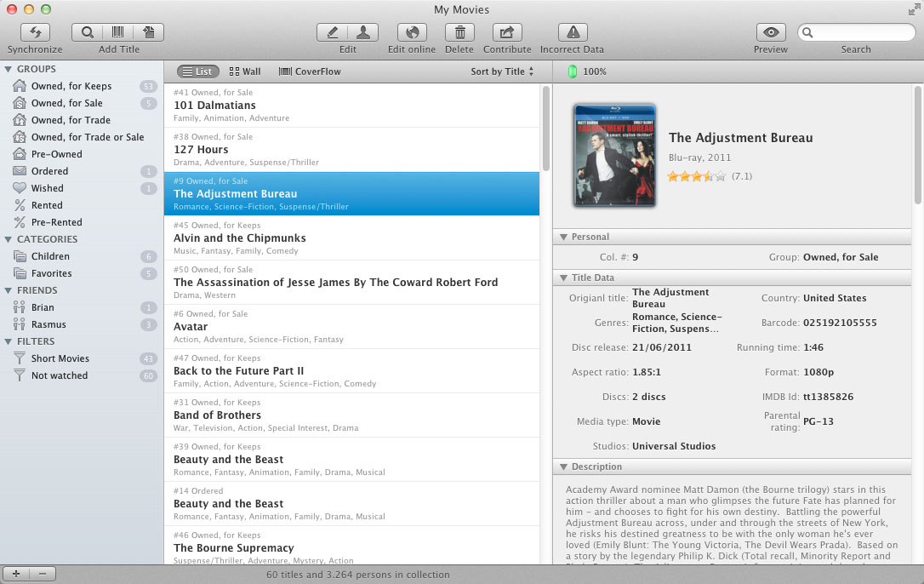Screen dimensions: 924x584
Task: Add a title via keyword search icon
Action: [x=88, y=31]
